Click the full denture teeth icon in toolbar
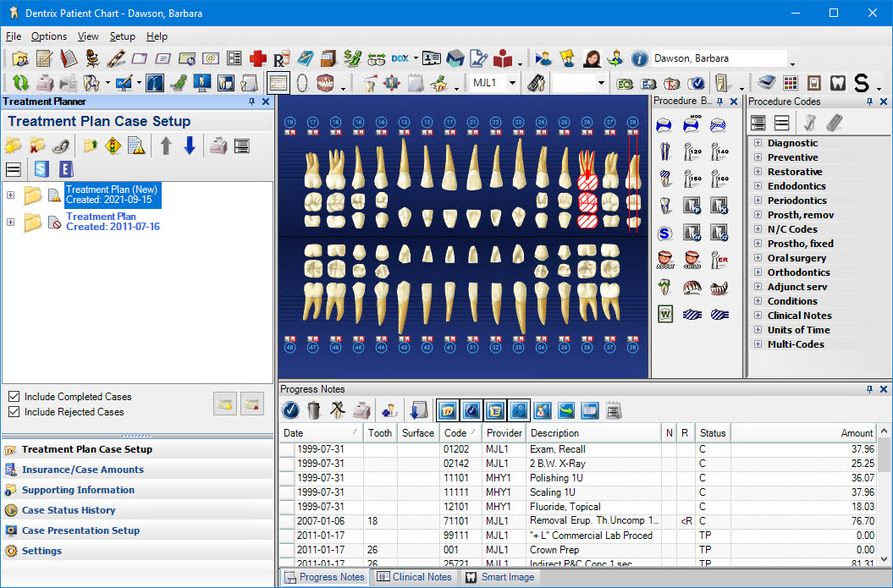 (325, 83)
